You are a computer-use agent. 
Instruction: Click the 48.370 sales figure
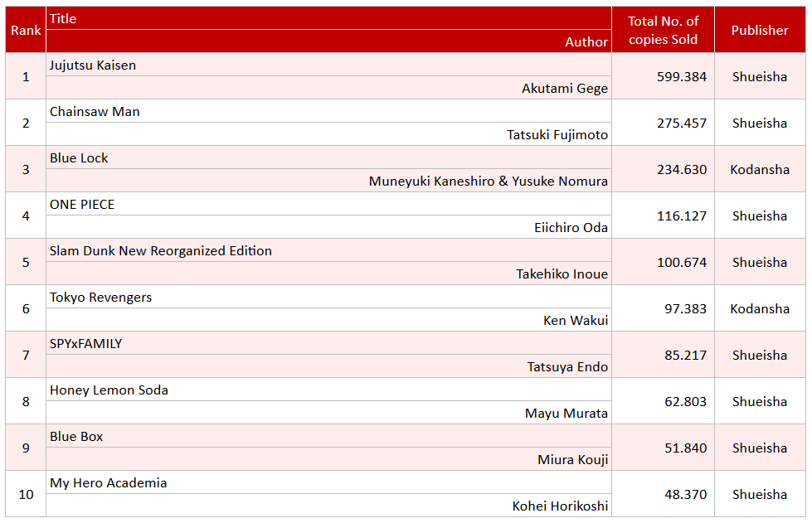[685, 495]
